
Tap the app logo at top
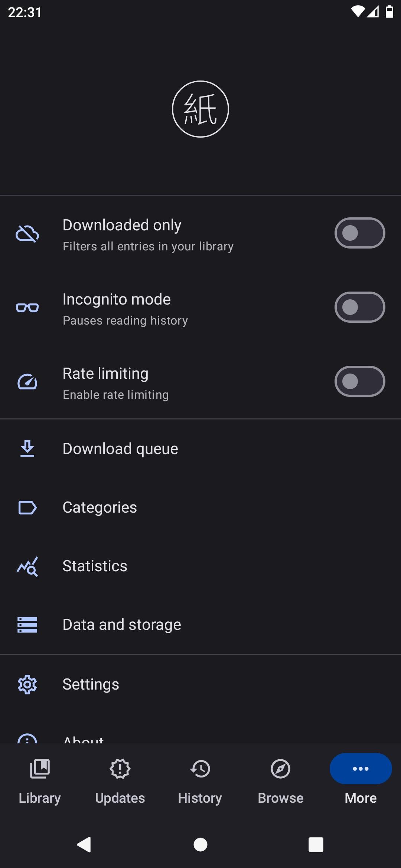click(x=200, y=109)
